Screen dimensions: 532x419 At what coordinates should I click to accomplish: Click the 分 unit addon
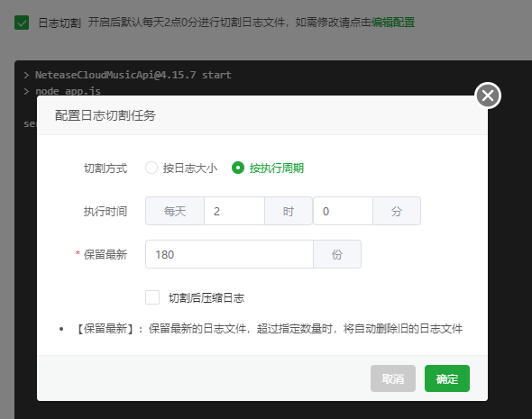397,211
